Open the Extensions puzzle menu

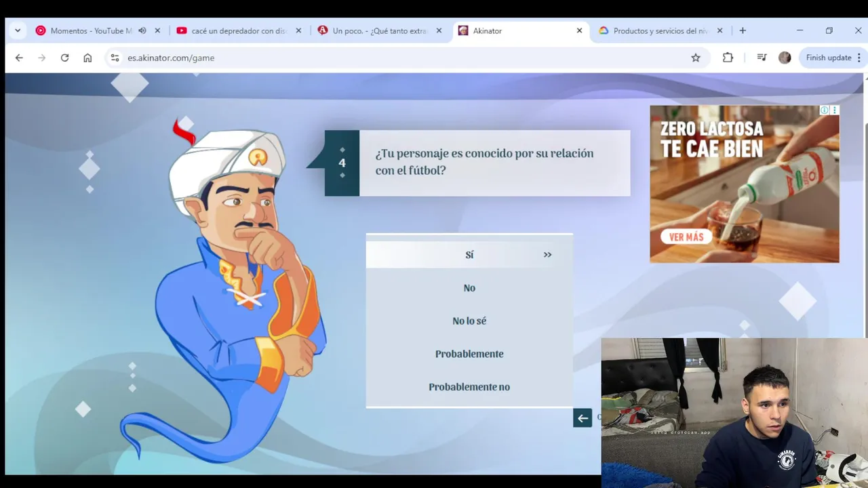pyautogui.click(x=728, y=58)
